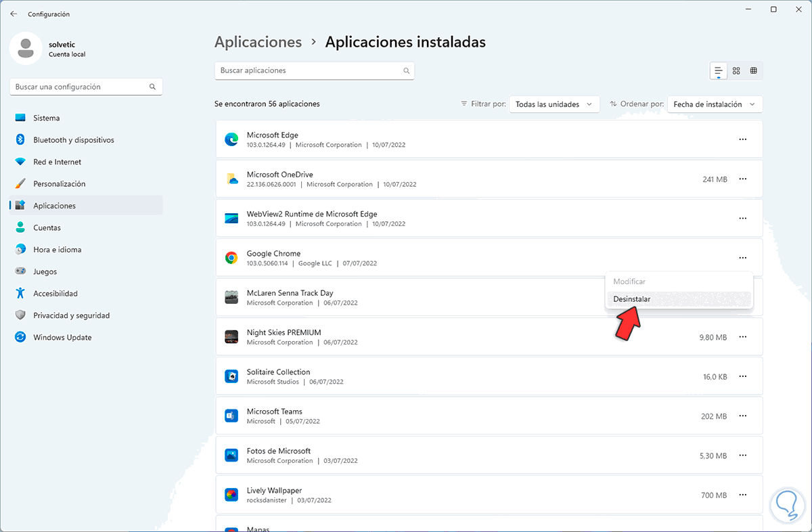Open Red e Internet settings

point(86,162)
